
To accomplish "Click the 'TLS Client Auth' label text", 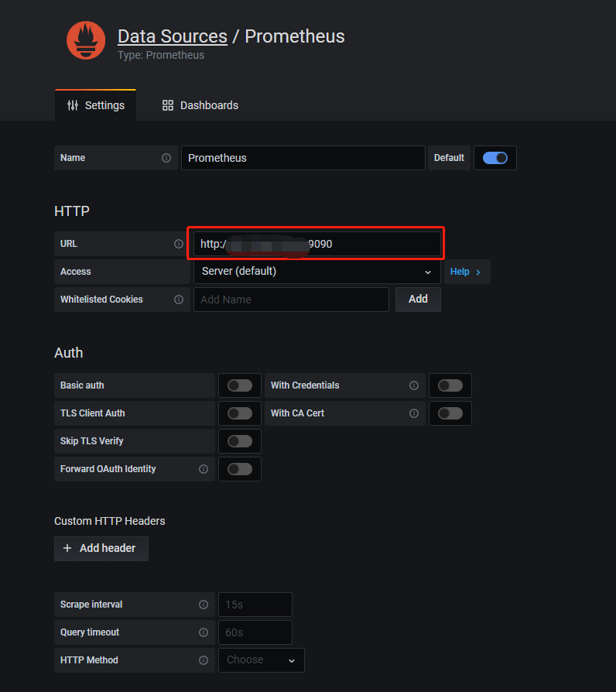I will (93, 413).
